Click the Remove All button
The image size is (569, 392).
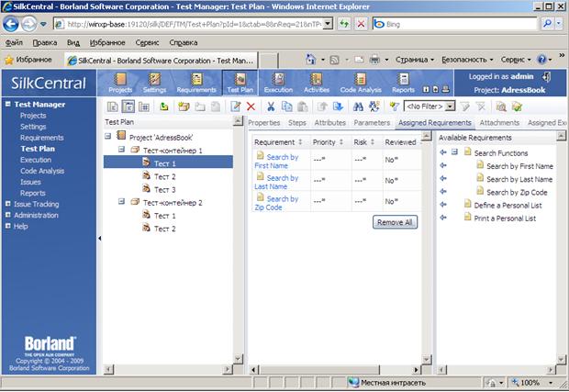(395, 222)
